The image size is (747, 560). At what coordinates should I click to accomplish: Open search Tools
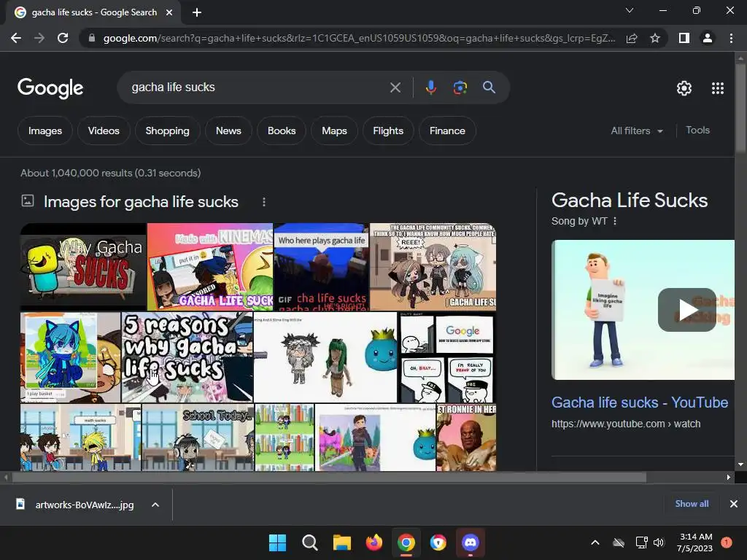pos(697,130)
